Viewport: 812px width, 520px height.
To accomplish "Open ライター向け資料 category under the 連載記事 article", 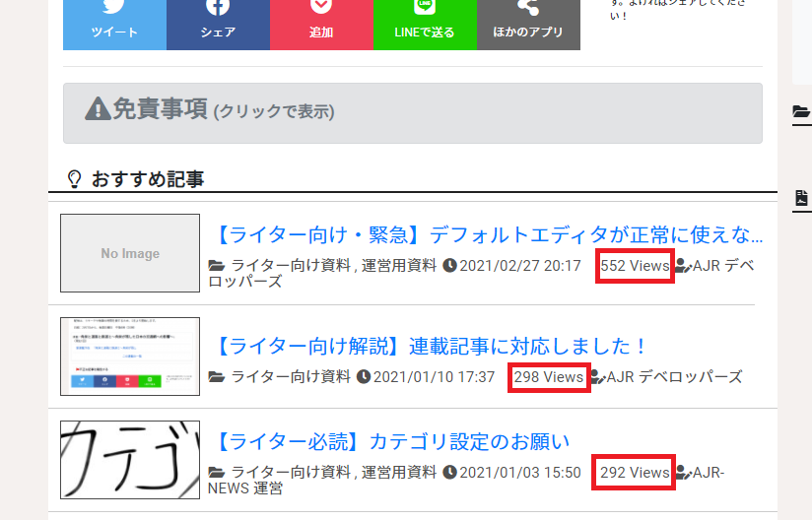I will [291, 377].
